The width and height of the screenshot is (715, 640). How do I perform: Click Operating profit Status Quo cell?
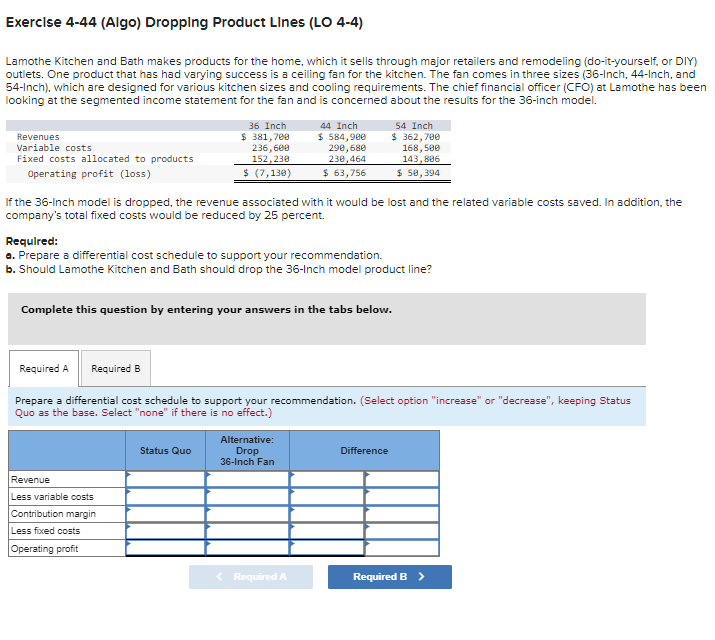click(166, 548)
